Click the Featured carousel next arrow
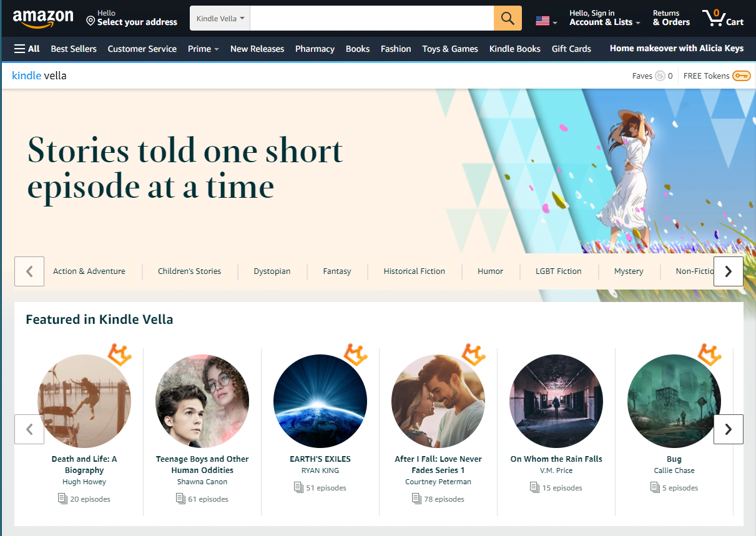The width and height of the screenshot is (756, 536). [729, 429]
